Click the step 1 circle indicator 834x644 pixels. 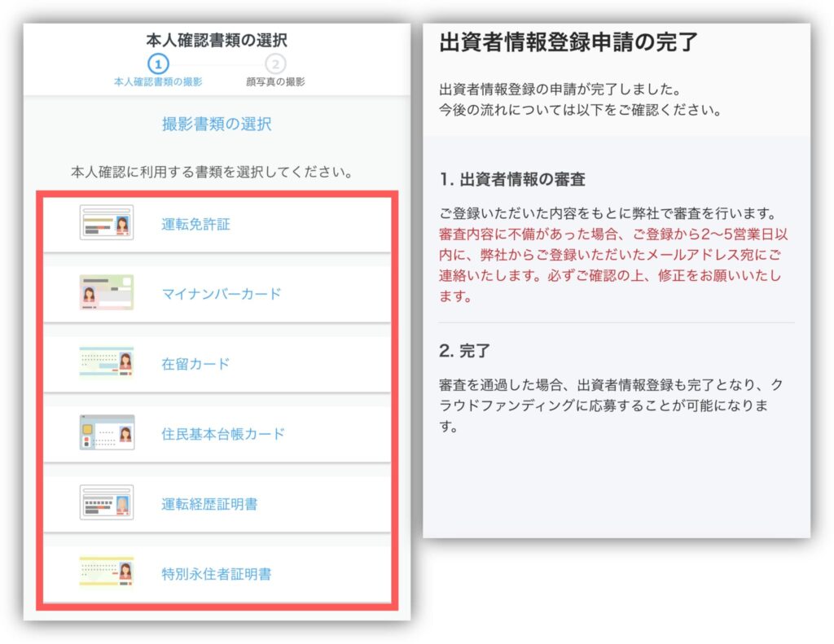click(158, 64)
